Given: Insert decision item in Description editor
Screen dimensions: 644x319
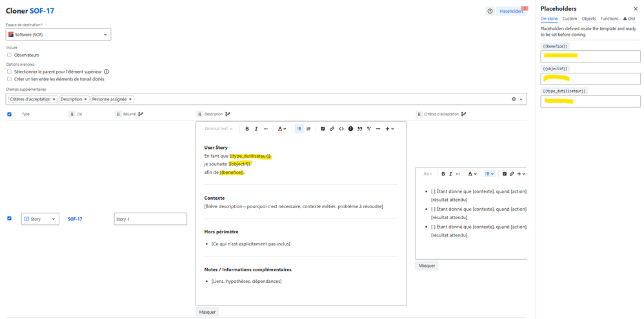Looking at the screenshot, I should [x=369, y=129].
